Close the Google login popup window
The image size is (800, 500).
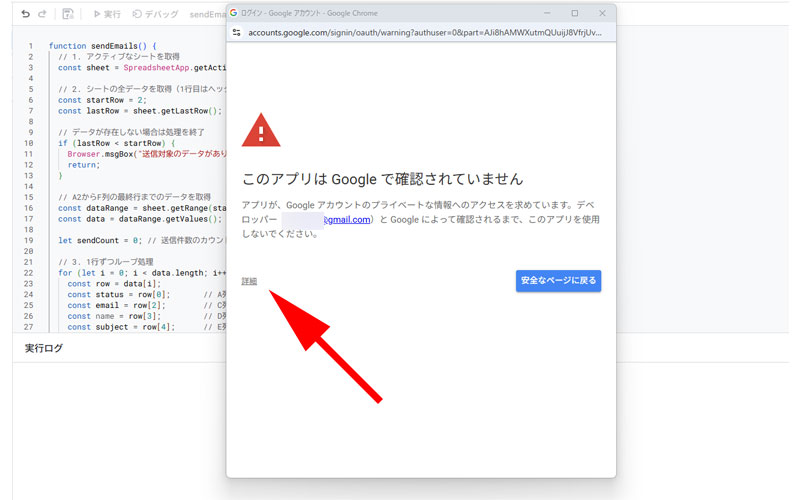(602, 13)
